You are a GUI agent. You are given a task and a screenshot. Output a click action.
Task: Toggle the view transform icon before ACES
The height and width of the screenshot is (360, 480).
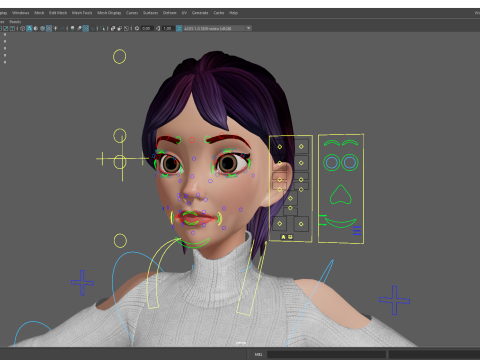(179, 28)
